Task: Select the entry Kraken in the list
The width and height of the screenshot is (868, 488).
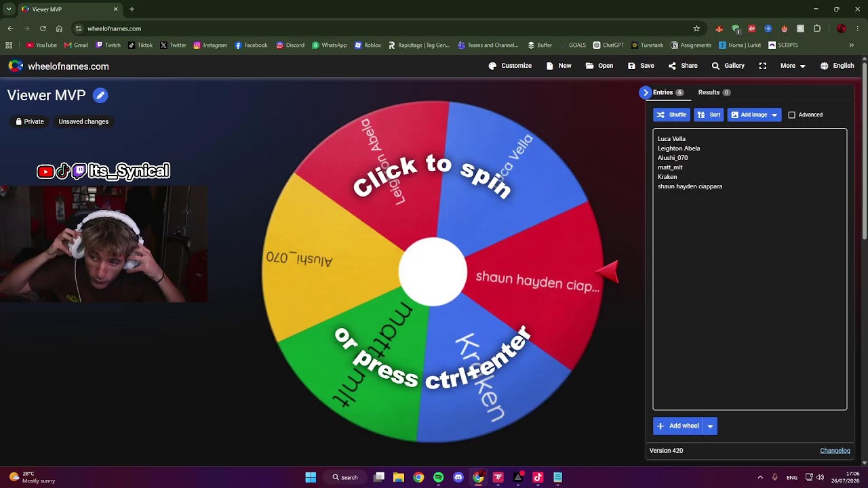Action: click(667, 177)
